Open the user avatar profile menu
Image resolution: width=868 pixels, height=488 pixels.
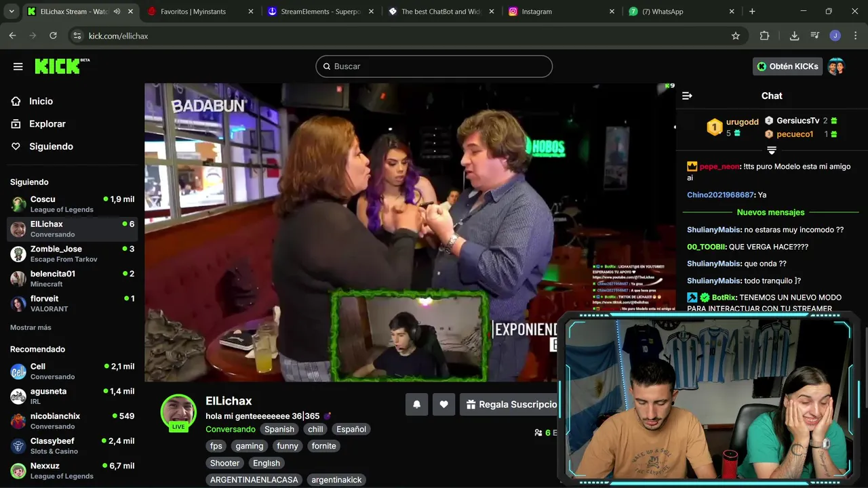click(836, 66)
